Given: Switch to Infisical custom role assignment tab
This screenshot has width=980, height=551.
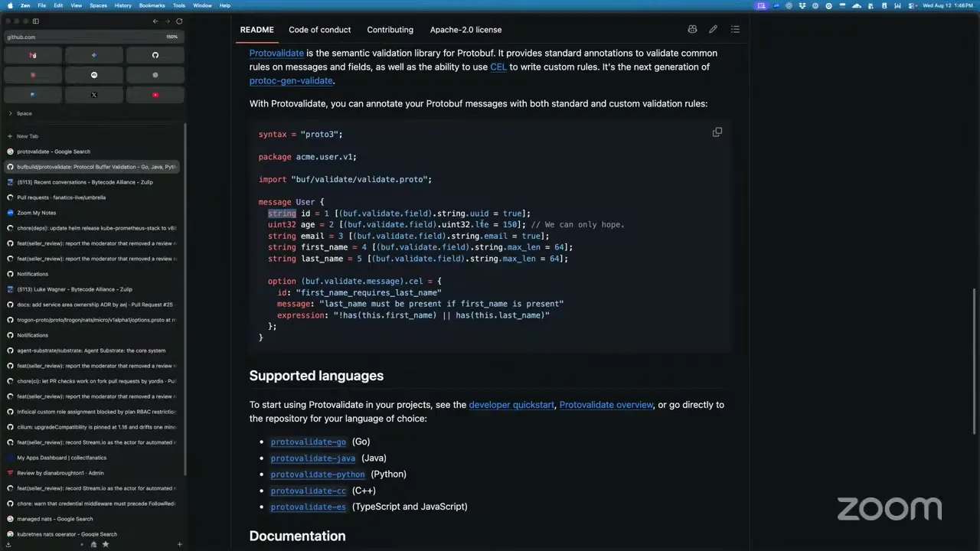Looking at the screenshot, I should 92,412.
